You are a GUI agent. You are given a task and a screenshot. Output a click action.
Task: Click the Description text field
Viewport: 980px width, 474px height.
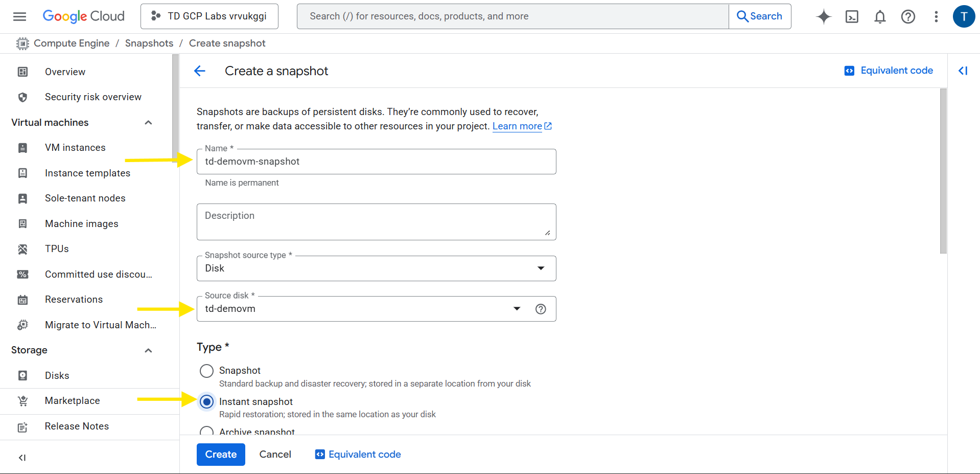click(x=376, y=222)
